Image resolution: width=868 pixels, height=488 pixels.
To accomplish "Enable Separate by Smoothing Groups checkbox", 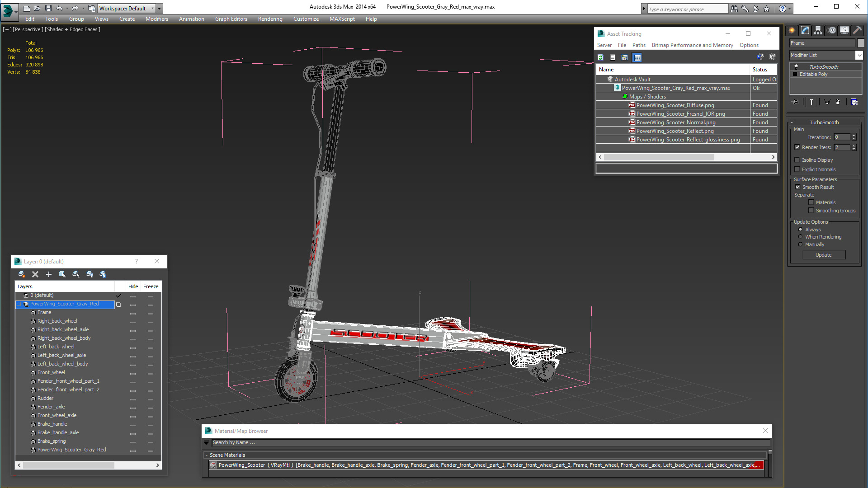I will (x=811, y=211).
